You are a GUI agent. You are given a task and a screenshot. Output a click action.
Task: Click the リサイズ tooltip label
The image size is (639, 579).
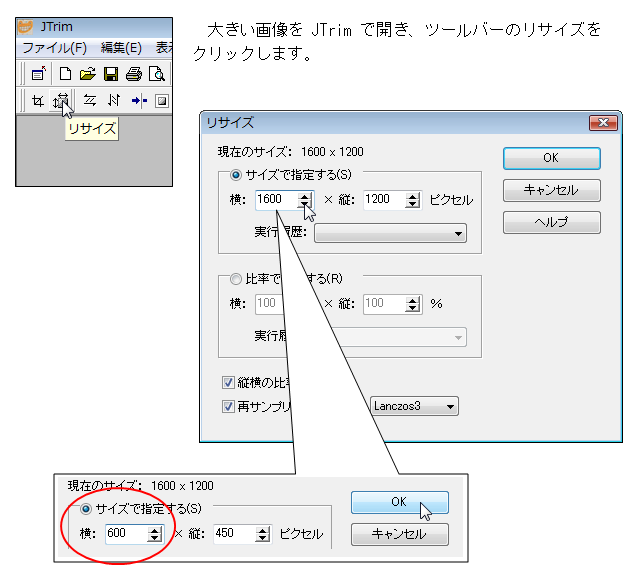(x=92, y=129)
